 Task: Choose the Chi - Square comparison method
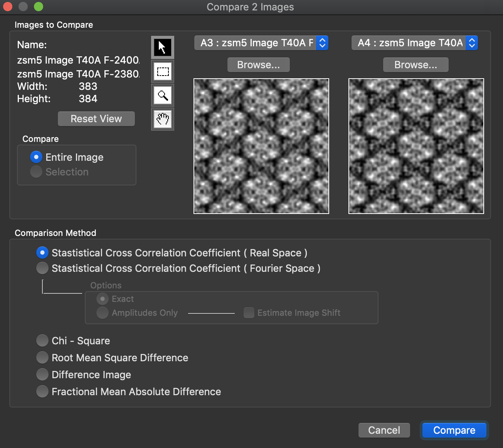(42, 340)
